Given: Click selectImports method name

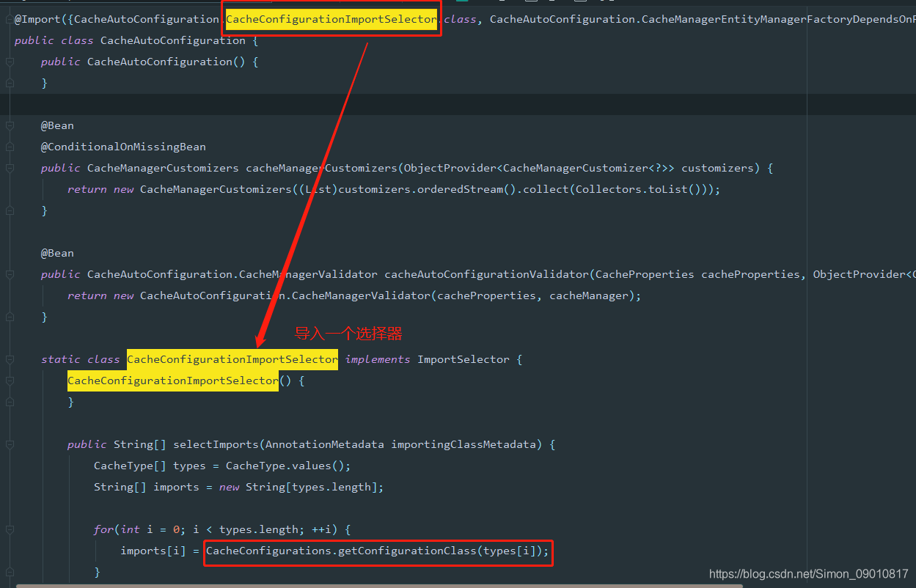Looking at the screenshot, I should [216, 444].
